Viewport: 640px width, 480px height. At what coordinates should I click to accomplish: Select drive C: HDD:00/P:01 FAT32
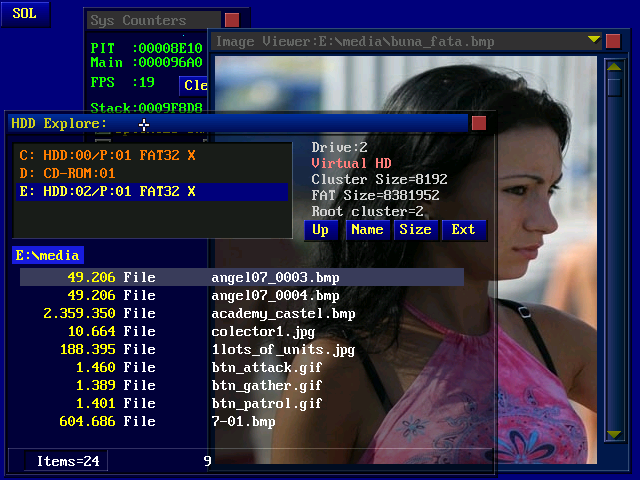[x=152, y=156]
